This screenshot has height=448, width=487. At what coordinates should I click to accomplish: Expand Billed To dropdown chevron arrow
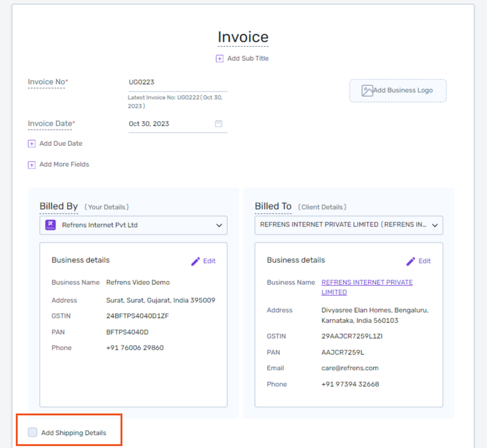[x=435, y=225]
